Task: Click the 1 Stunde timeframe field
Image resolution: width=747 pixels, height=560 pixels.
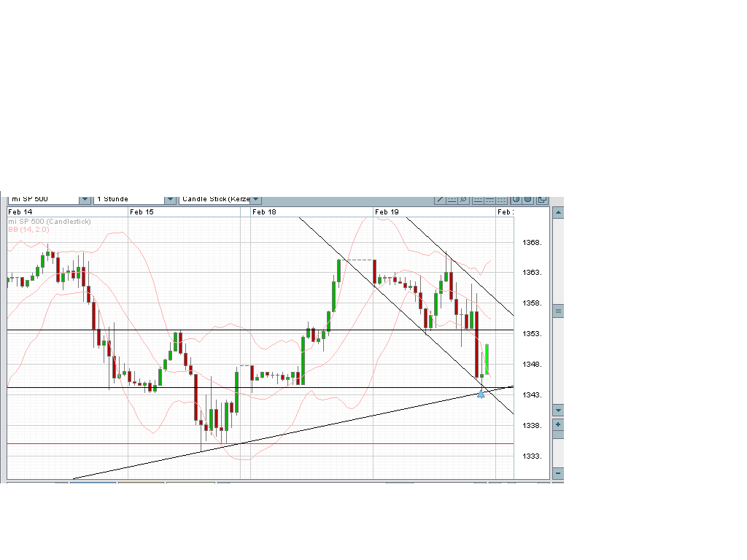Action: 129,200
